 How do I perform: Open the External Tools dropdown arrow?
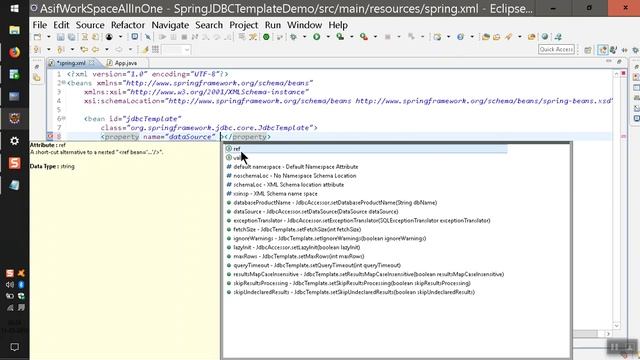pos(375,37)
